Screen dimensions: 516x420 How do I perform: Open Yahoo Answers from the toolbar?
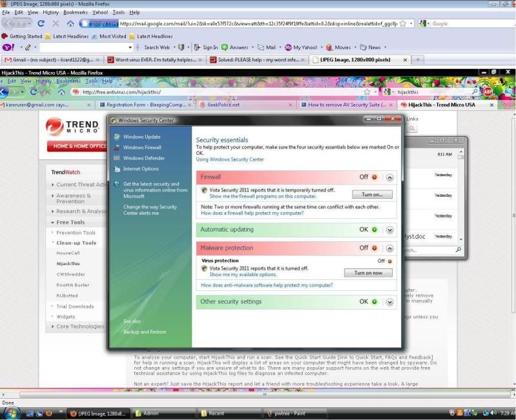[235, 47]
